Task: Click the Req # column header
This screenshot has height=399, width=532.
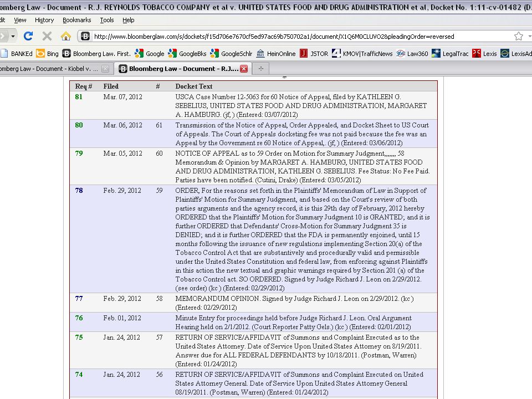Action: coord(84,86)
